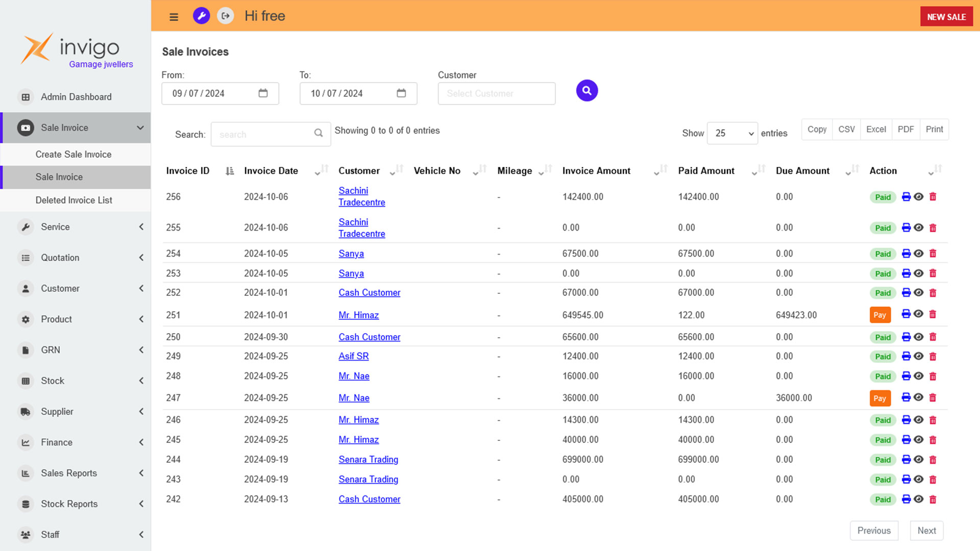The width and height of the screenshot is (980, 551).
Task: Click the Staff people icon
Action: tap(26, 535)
